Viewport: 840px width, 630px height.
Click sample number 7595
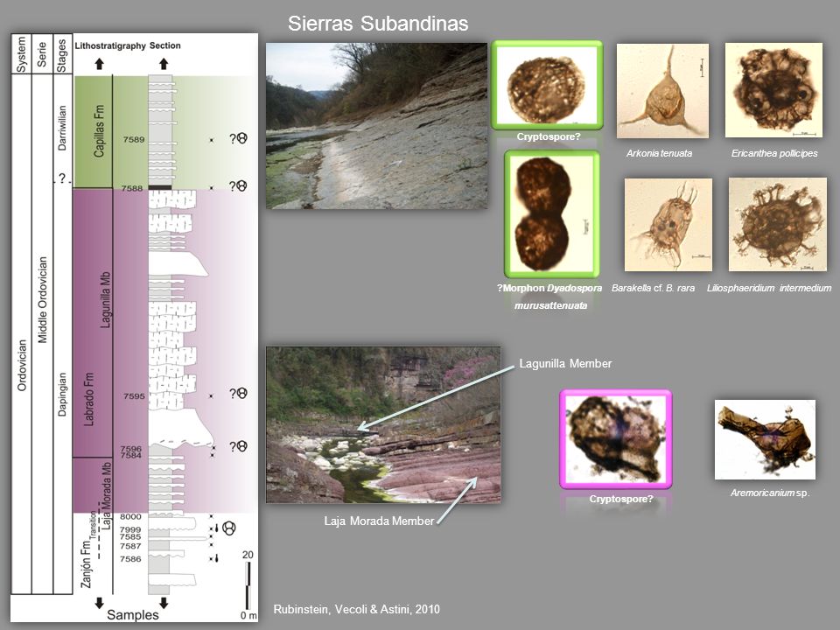tap(134, 395)
